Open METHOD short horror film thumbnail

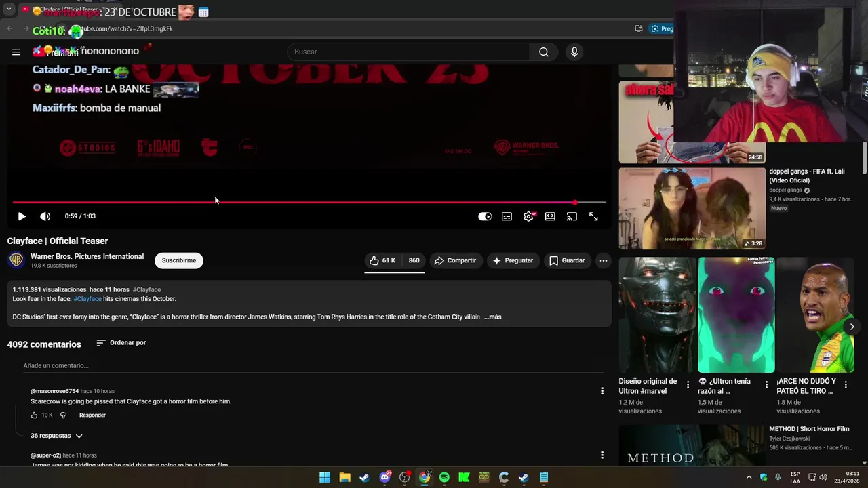pos(692,445)
